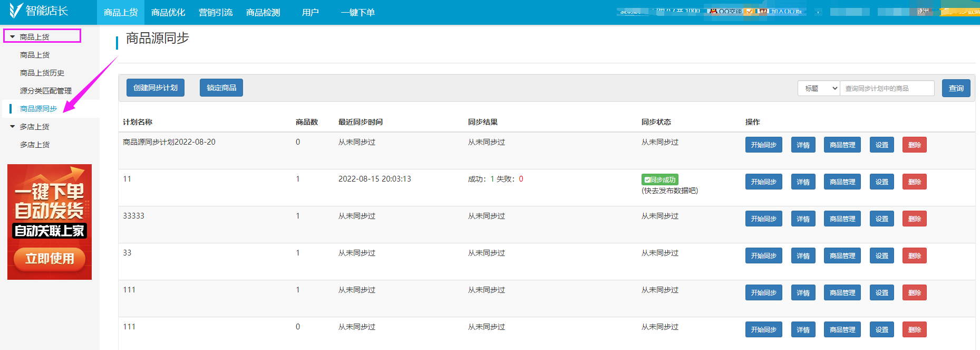
Task: Collapse the 多店上货 sidebar group
Action: pyautogui.click(x=13, y=127)
